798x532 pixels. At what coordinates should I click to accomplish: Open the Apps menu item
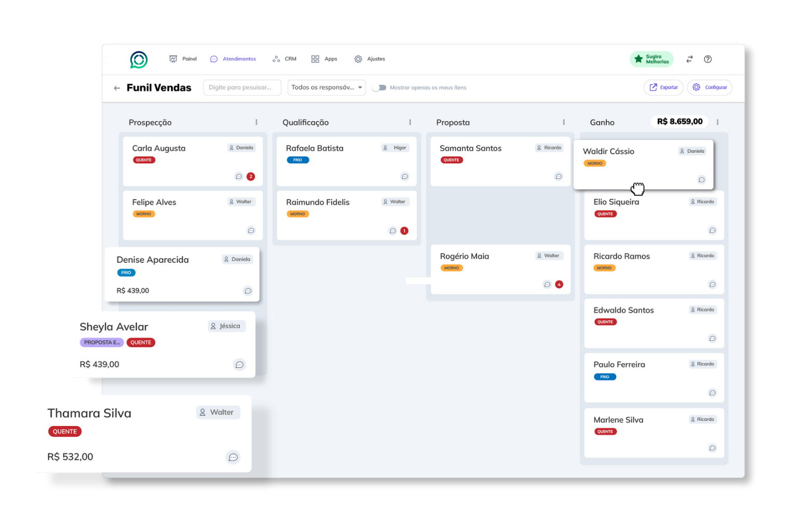[324, 59]
